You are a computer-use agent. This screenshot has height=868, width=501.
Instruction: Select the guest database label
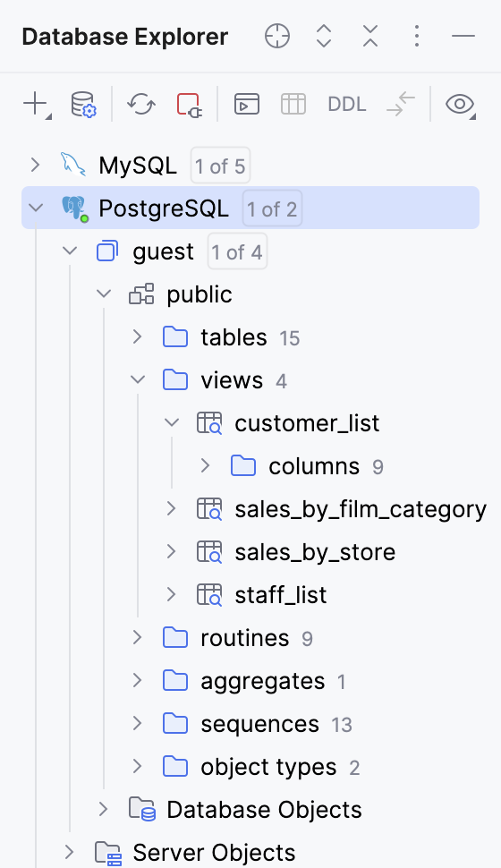tap(164, 252)
